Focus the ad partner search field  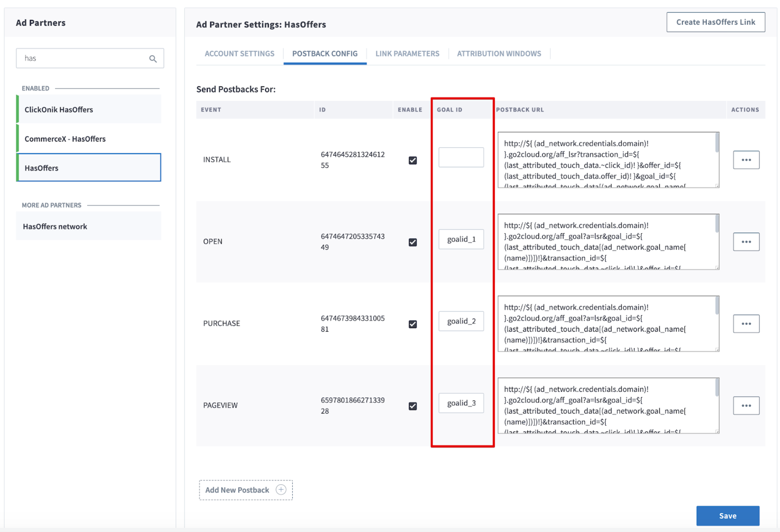pyautogui.click(x=90, y=58)
